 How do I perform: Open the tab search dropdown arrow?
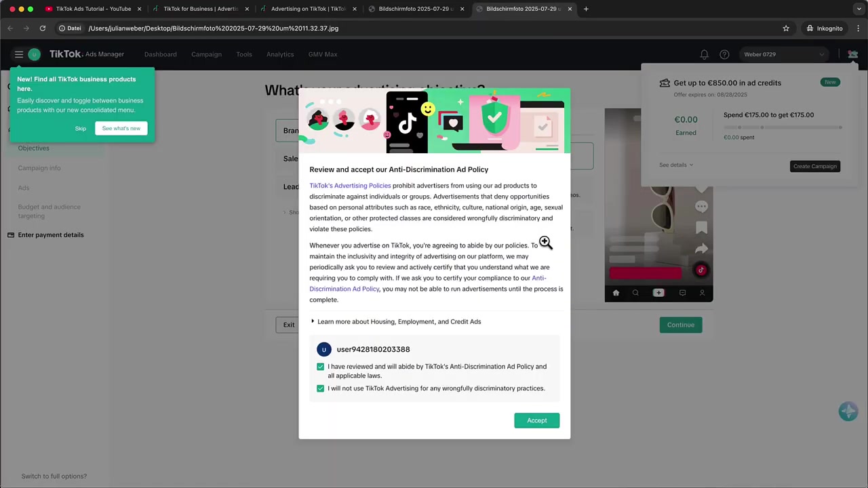pyautogui.click(x=858, y=9)
